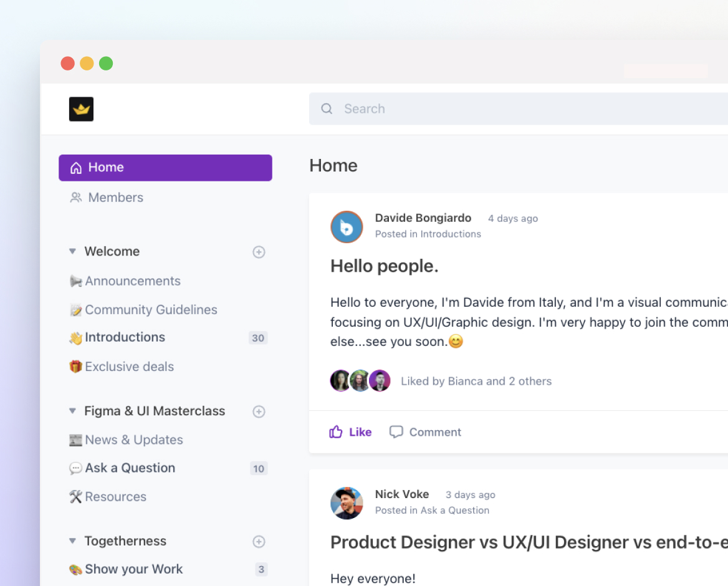Click the second liker's avatar
Screen dimensions: 728x586
click(360, 381)
